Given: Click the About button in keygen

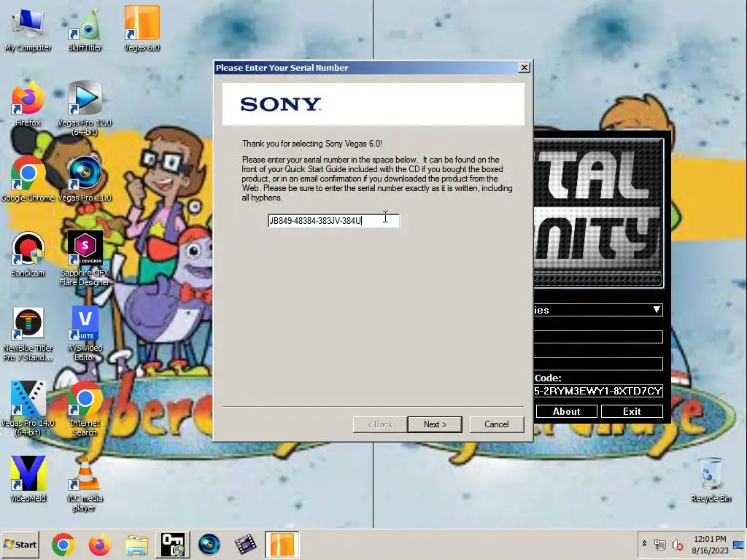Looking at the screenshot, I should (x=566, y=411).
